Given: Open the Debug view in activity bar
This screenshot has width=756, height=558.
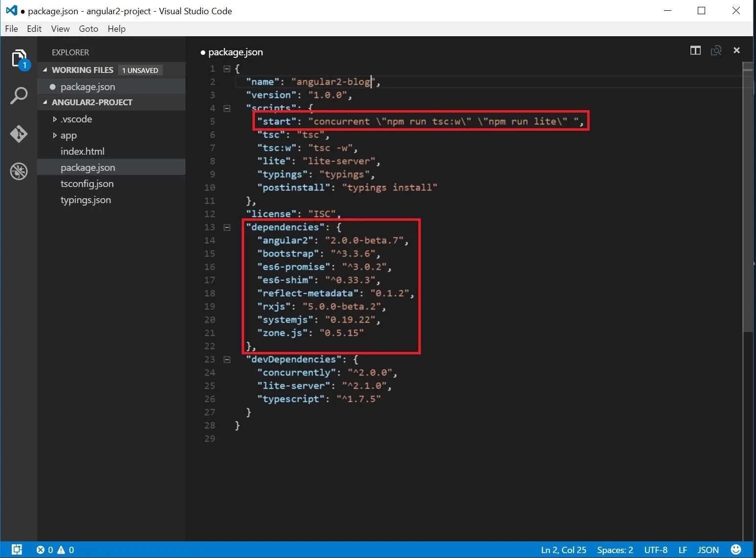Looking at the screenshot, I should pyautogui.click(x=19, y=171).
